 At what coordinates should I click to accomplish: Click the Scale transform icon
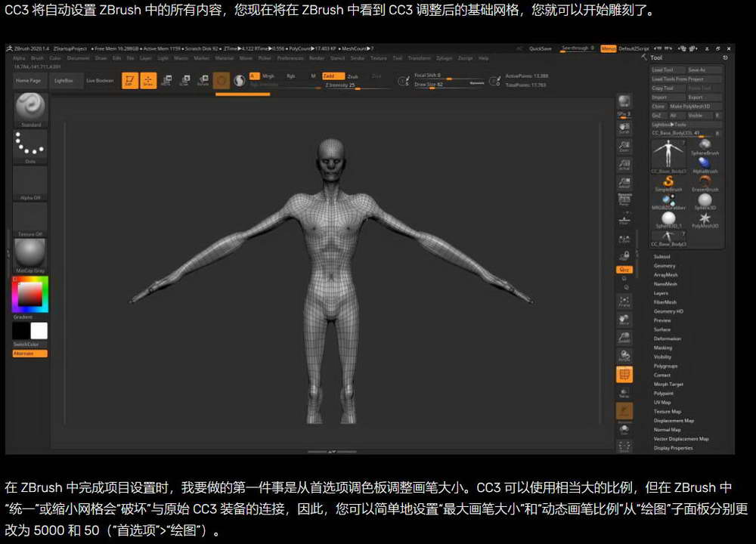(x=184, y=81)
